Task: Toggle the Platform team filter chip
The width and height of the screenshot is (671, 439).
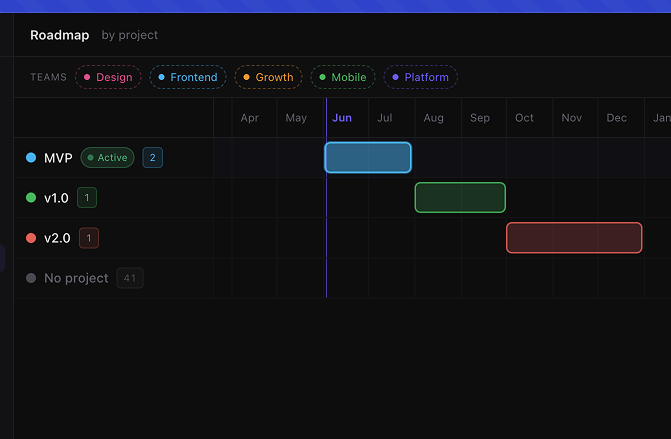Action: pyautogui.click(x=421, y=77)
